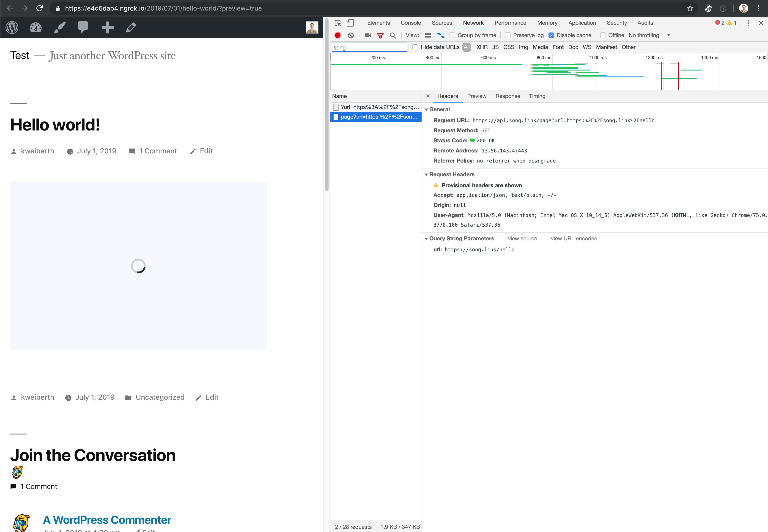Image resolution: width=768 pixels, height=532 pixels.
Task: Select the inspect element cursor icon
Action: tap(338, 23)
